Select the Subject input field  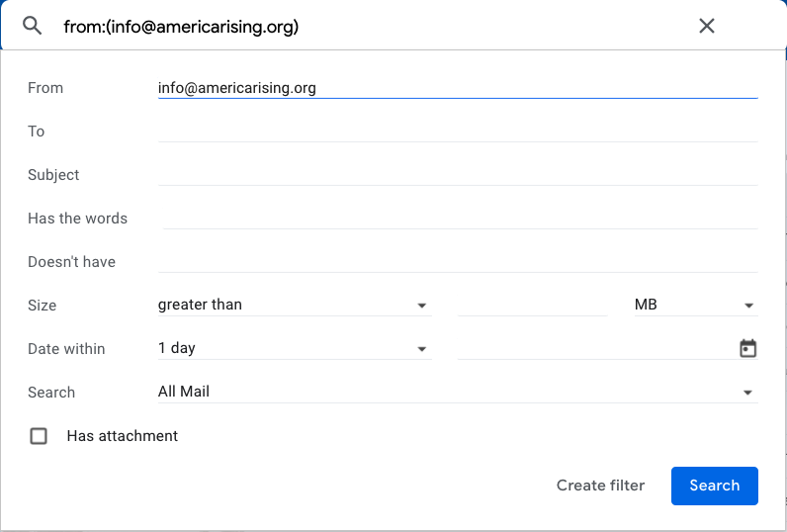[457, 175]
